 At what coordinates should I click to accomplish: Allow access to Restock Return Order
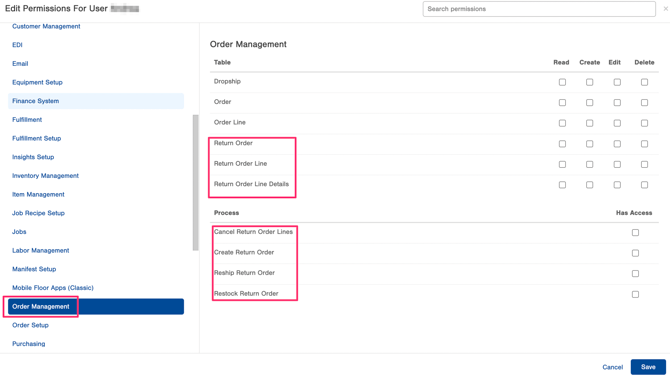click(635, 294)
